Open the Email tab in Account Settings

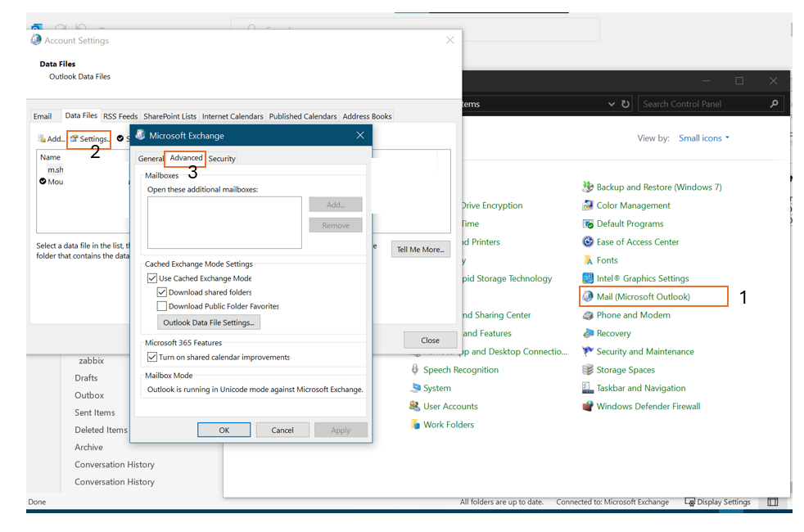(43, 116)
